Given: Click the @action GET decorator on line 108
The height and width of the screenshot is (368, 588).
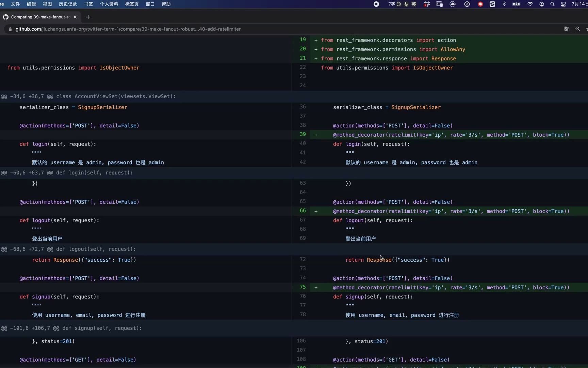Looking at the screenshot, I should (391, 360).
